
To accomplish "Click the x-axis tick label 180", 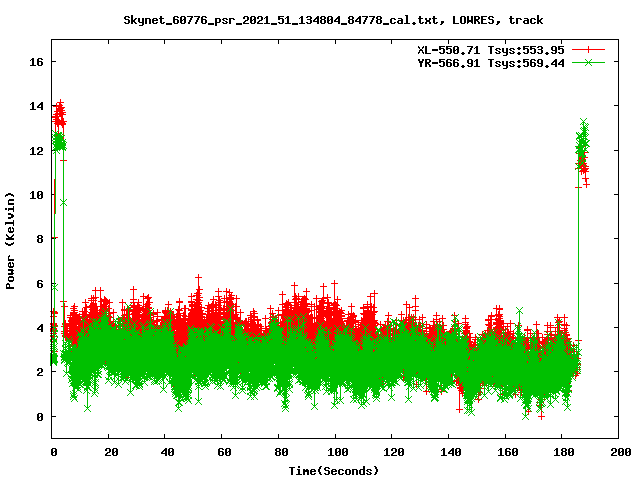I will coord(564,452).
